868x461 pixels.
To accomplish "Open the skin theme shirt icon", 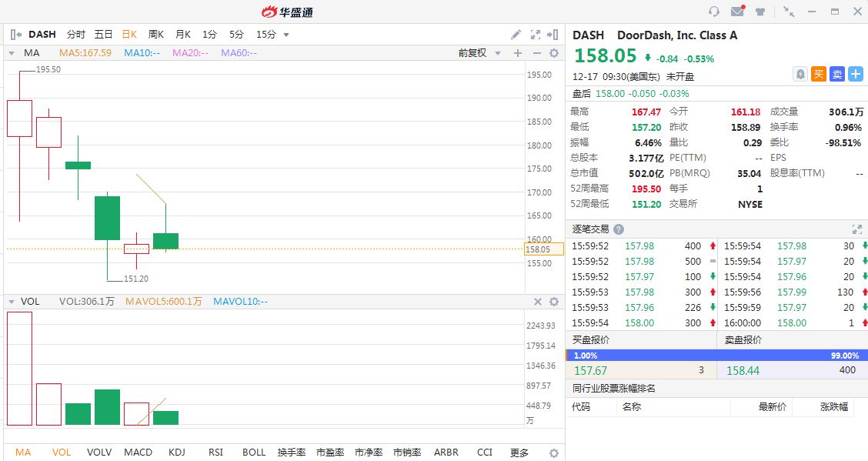I will click(760, 12).
